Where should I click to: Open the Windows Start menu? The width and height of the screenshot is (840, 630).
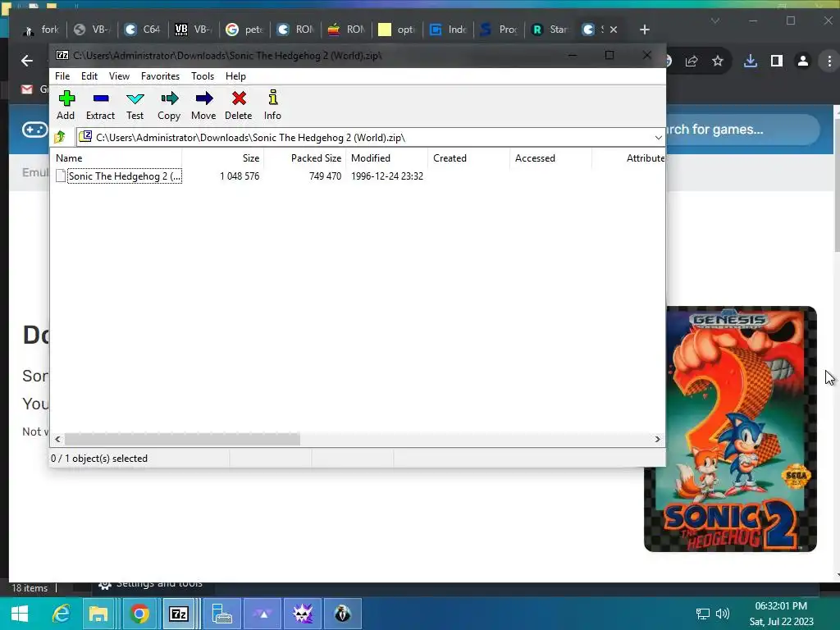(x=20, y=614)
